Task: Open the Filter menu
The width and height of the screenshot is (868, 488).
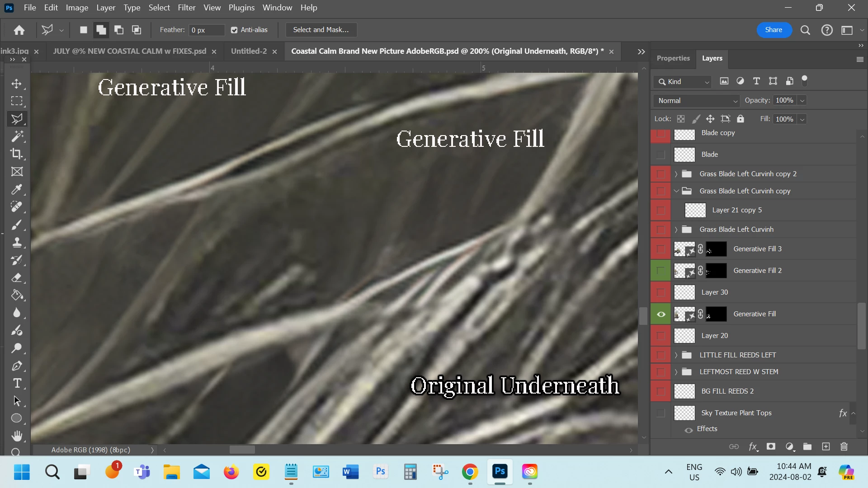Action: tap(186, 8)
